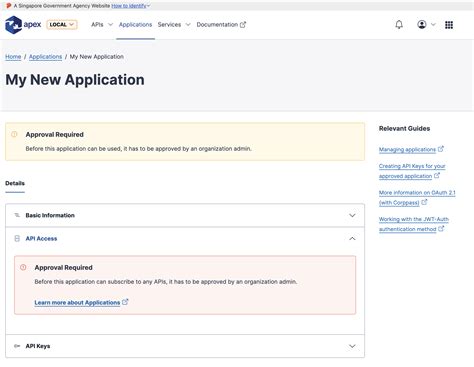Image resolution: width=474 pixels, height=367 pixels.
Task: Click external icon beside (with Corppass)
Action: [x=424, y=202]
